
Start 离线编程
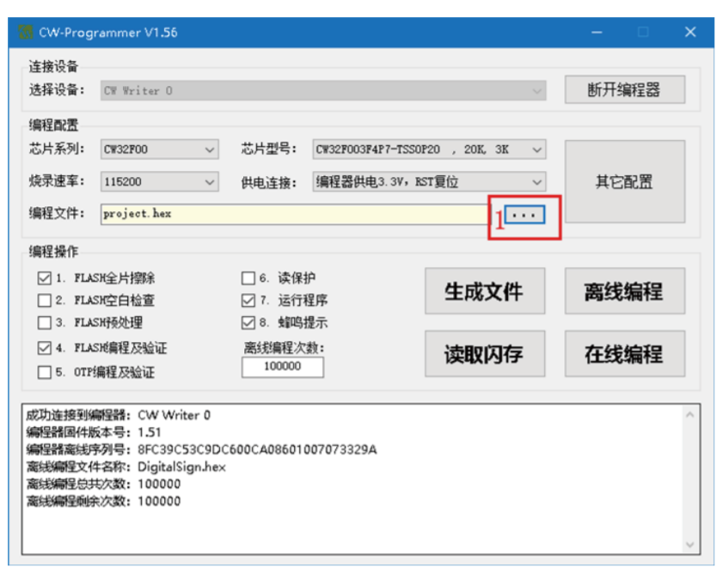coord(625,291)
